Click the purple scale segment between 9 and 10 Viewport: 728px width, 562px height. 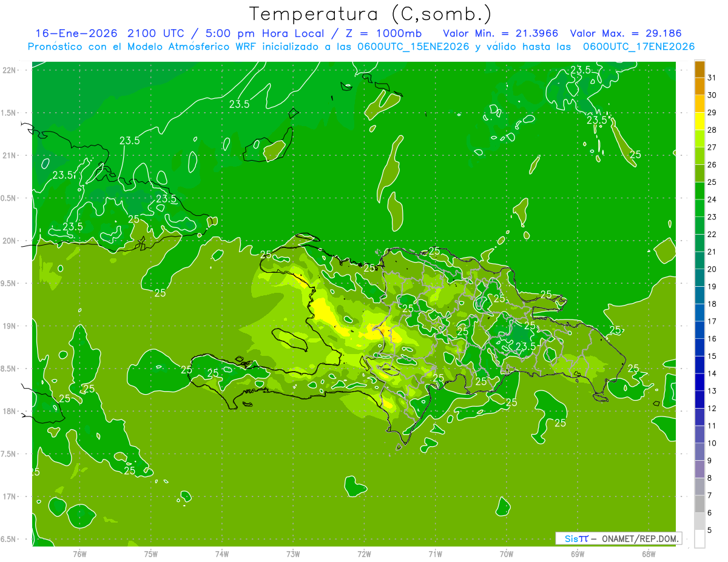pyautogui.click(x=699, y=452)
